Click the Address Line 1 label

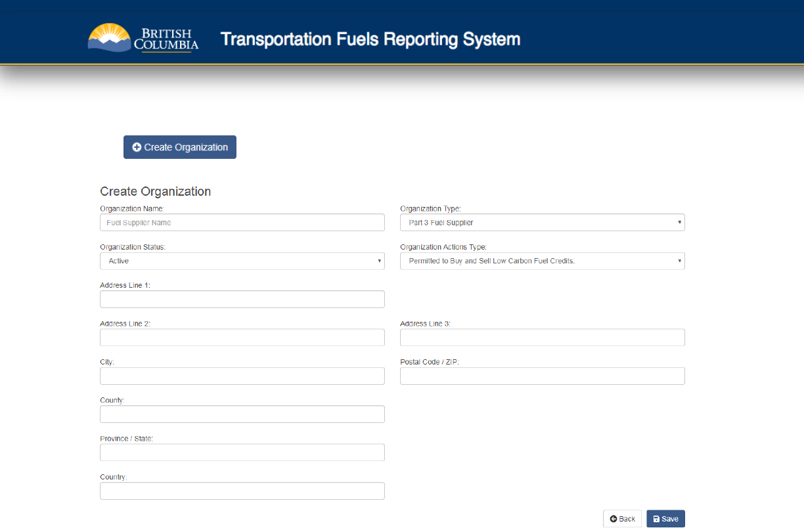125,286
